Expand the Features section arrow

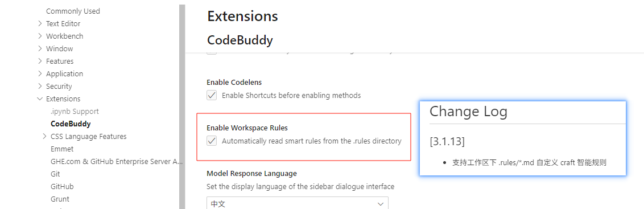click(40, 62)
